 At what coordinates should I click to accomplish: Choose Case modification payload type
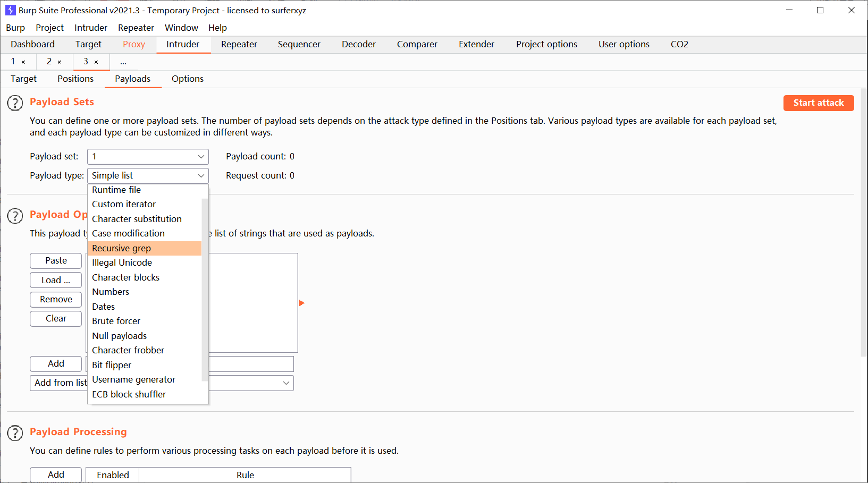click(145, 233)
